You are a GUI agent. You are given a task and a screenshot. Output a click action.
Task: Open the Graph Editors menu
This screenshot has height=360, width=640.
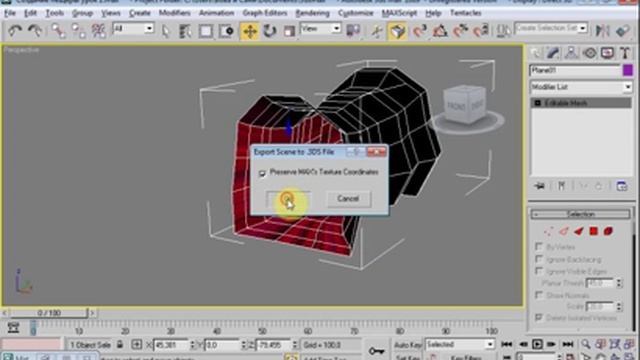[265, 13]
